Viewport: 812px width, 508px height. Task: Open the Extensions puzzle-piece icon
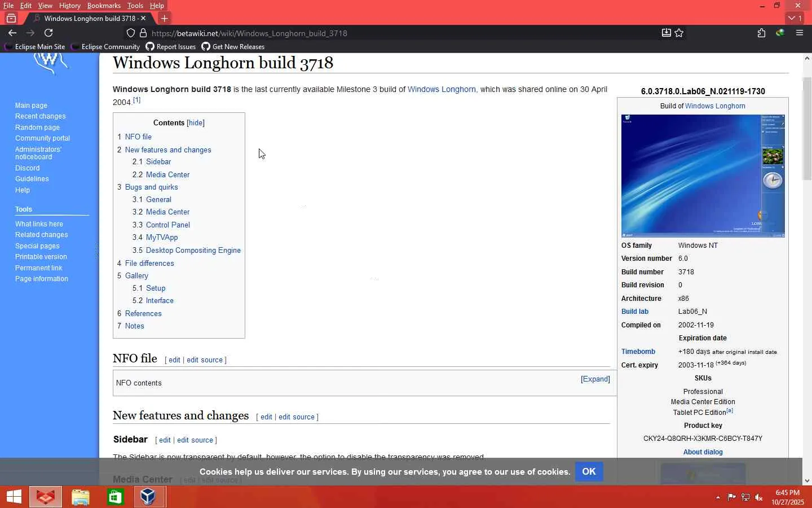pos(761,33)
